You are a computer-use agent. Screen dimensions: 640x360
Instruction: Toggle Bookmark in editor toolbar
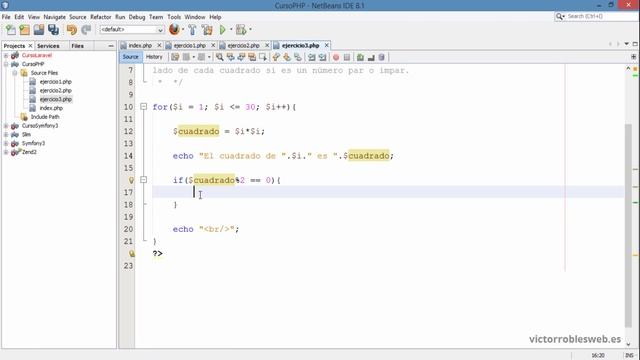298,57
